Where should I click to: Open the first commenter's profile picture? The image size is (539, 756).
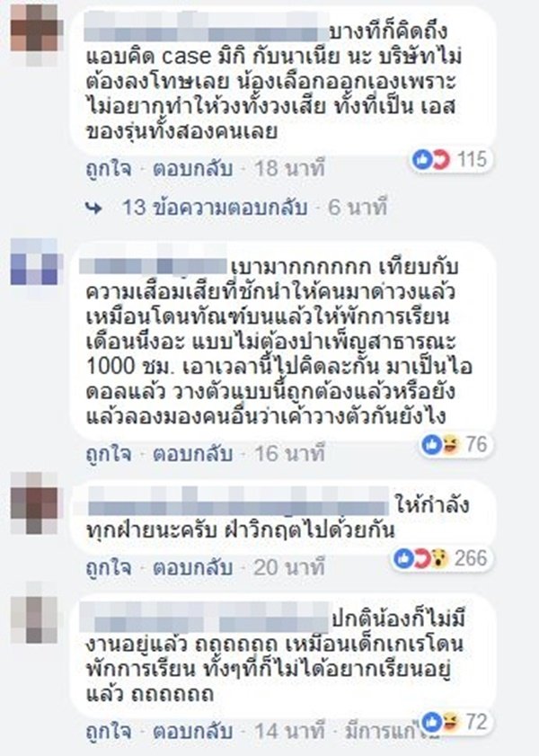coord(34,35)
